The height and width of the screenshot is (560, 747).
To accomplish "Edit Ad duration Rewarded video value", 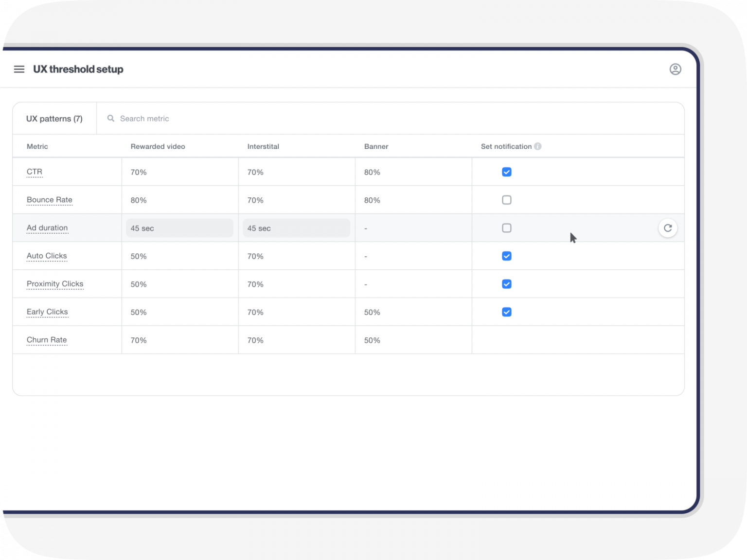I will point(179,228).
